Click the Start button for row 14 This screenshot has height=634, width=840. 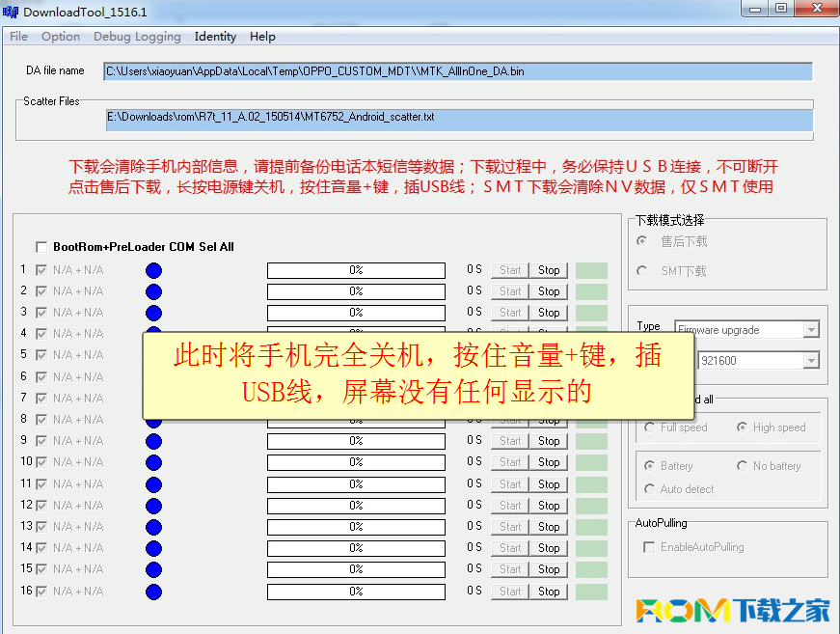[510, 548]
